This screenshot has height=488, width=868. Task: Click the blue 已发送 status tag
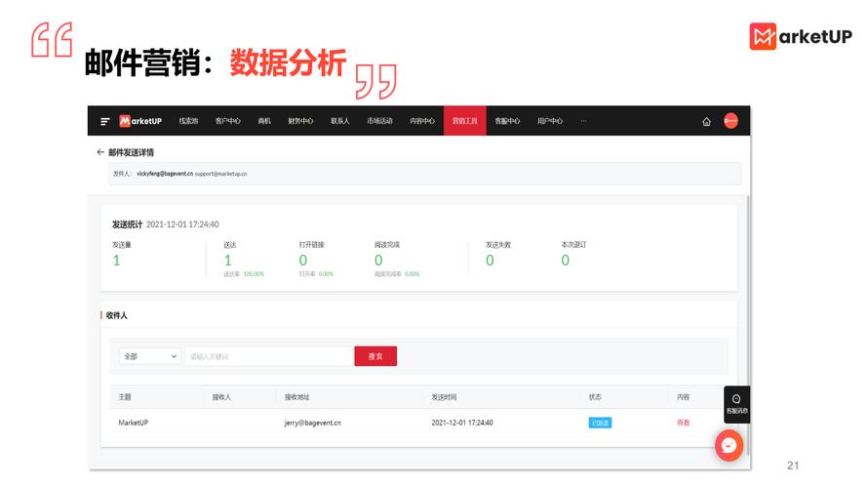pos(600,423)
